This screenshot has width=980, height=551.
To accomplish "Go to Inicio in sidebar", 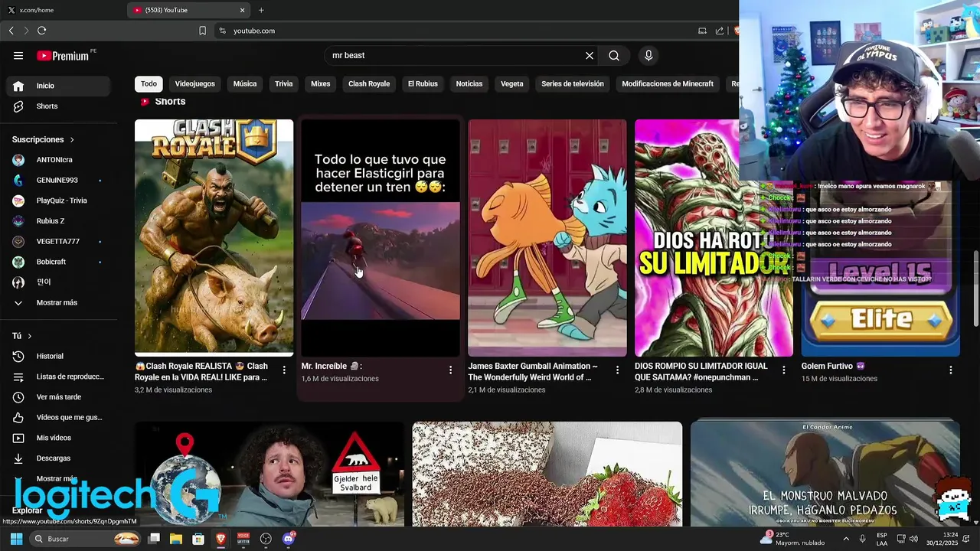I will click(58, 86).
